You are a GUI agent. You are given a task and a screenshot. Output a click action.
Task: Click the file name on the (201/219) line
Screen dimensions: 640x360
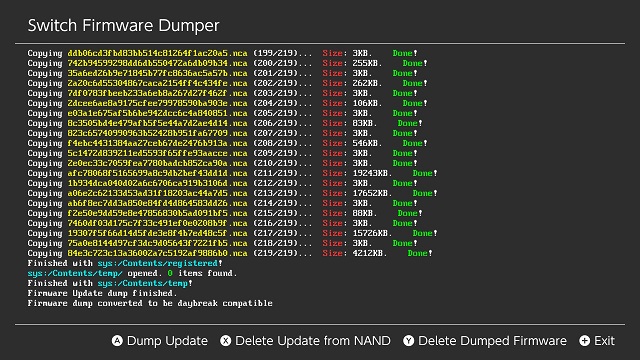[x=158, y=73]
